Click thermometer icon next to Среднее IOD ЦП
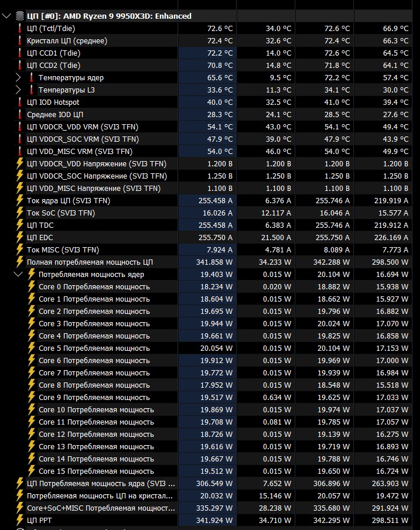 click(20, 115)
